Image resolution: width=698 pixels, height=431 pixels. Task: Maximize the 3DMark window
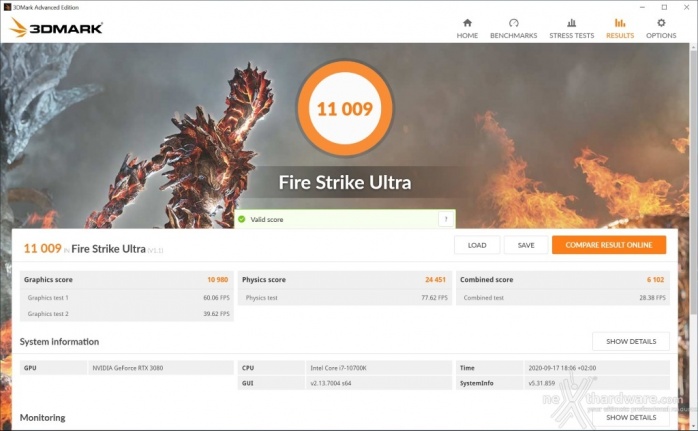[664, 7]
